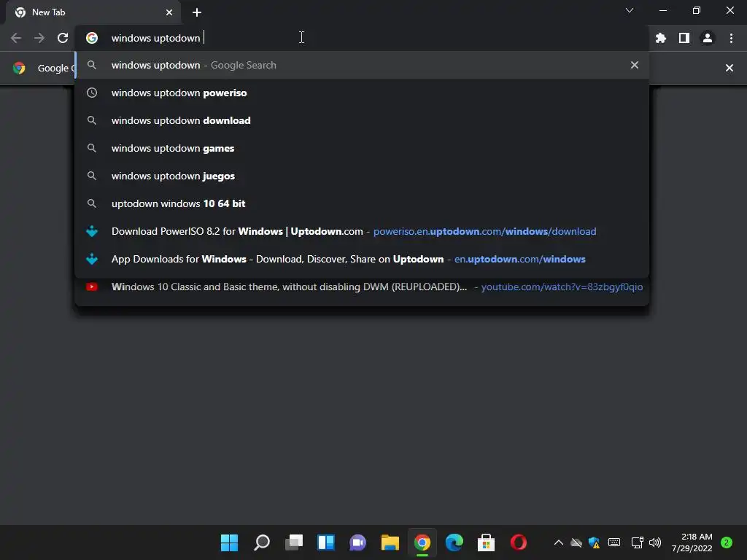Screen dimensions: 747x560
Task: Open the network tray icon
Action: coord(637,542)
